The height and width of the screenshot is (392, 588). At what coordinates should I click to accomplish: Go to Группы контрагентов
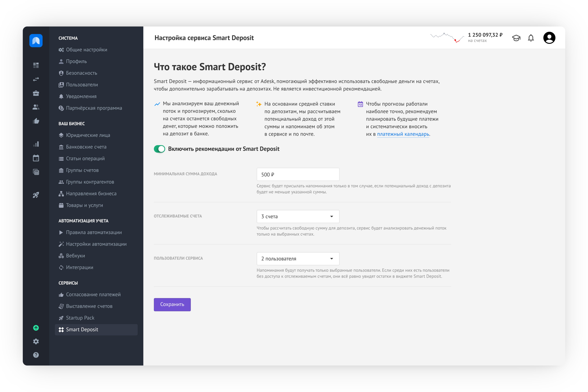[x=96, y=182]
